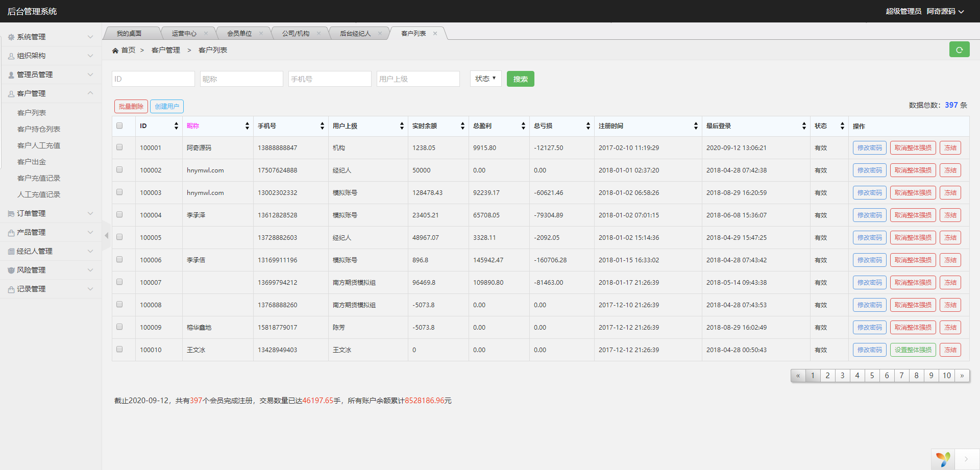Toggle the select-all header checkbox
Image resolution: width=980 pixels, height=470 pixels.
click(x=119, y=126)
